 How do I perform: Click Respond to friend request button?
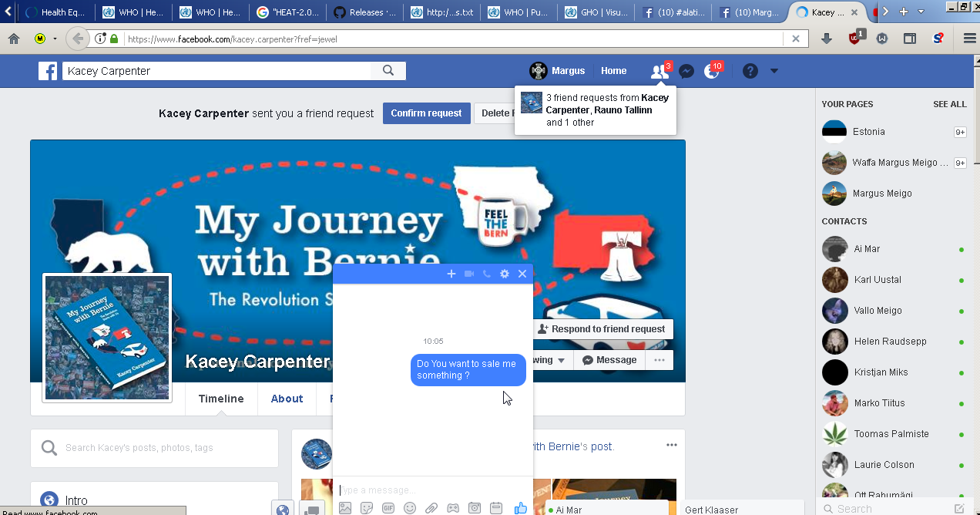click(602, 329)
